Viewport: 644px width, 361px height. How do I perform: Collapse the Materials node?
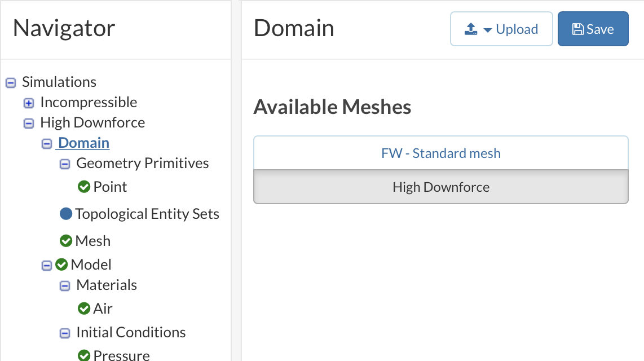click(x=65, y=285)
